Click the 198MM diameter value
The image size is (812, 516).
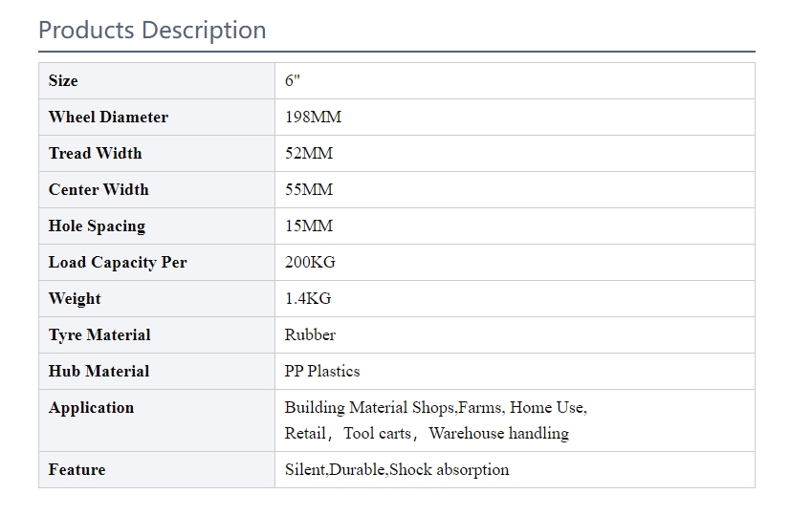[x=314, y=117]
